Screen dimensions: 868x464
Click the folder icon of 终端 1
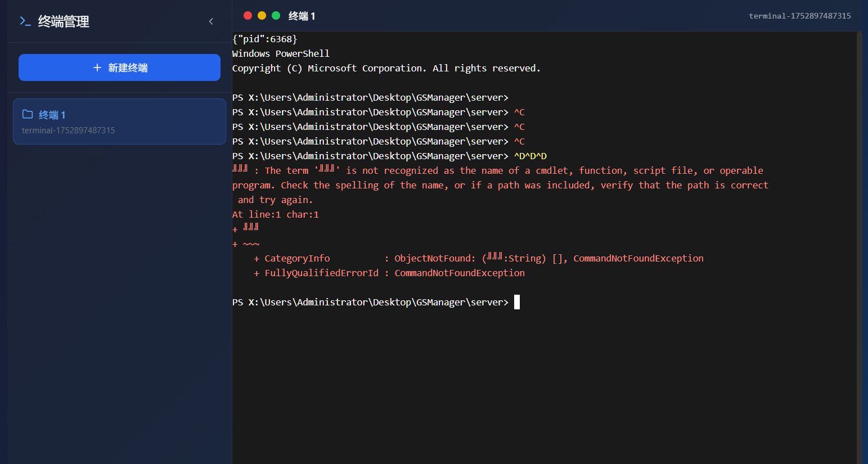tap(28, 114)
